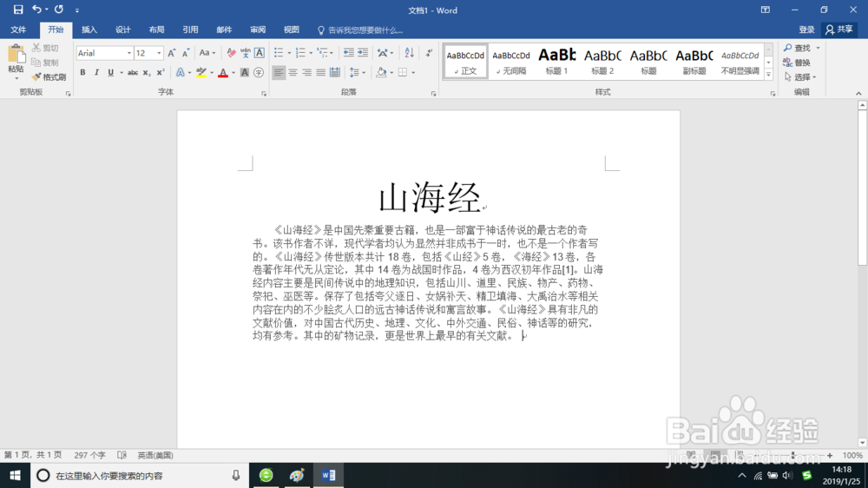Center the paragraph text
Screen dimensions: 868x488
point(293,73)
